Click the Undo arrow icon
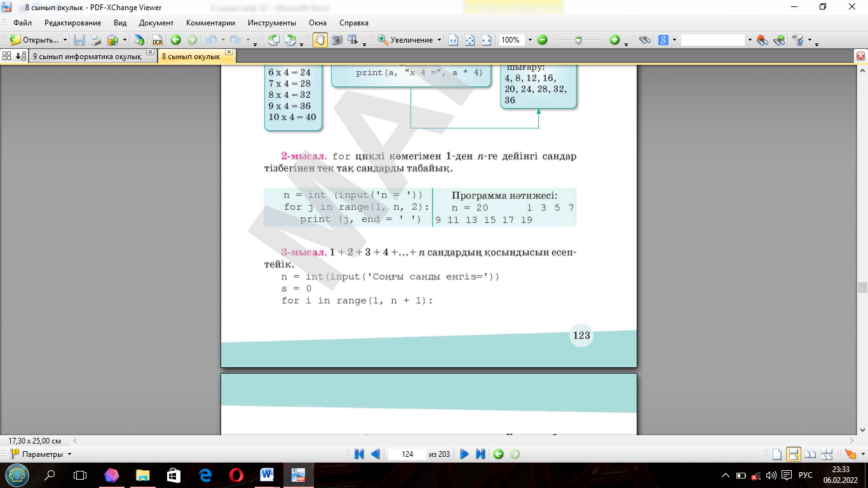The width and height of the screenshot is (868, 488). coord(210,40)
